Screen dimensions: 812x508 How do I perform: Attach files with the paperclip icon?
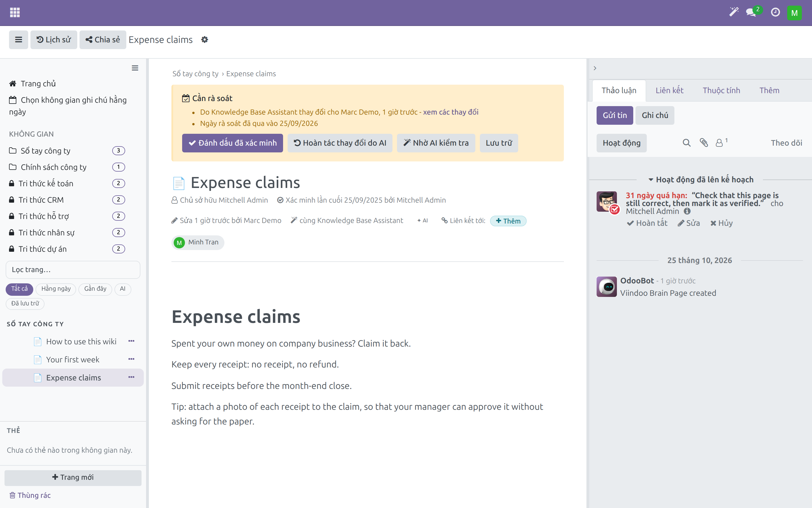point(704,143)
